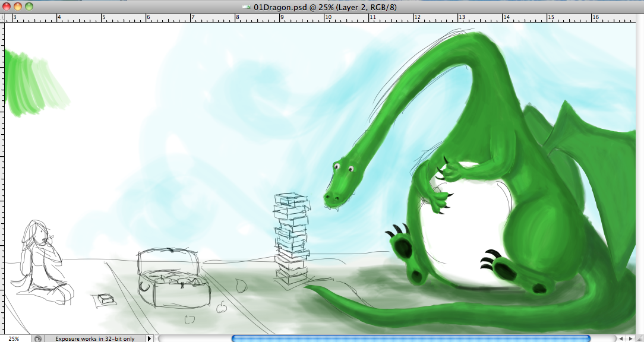Open the status bar info arrow menu

[149, 338]
